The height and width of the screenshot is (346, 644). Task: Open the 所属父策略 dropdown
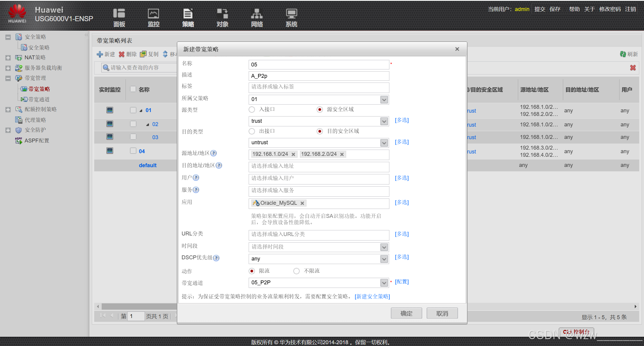click(384, 100)
